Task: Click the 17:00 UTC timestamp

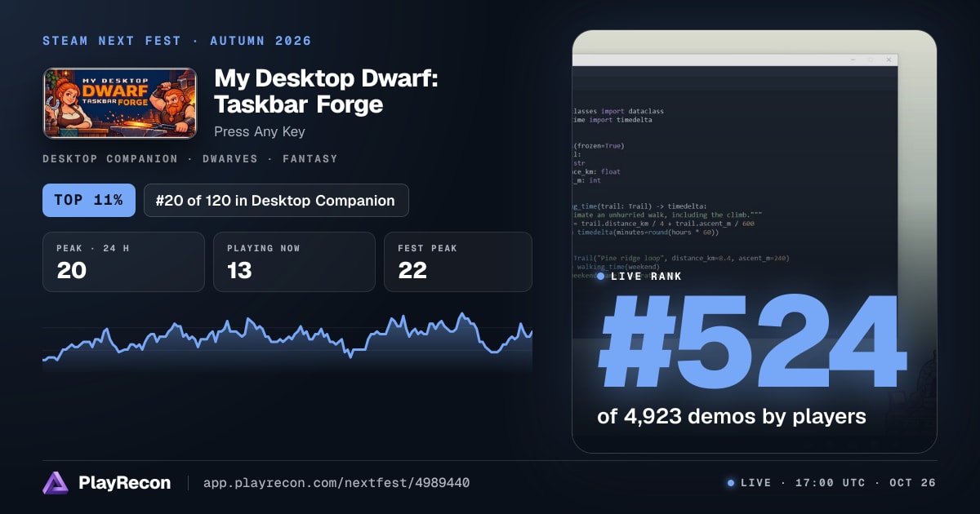Action: click(830, 483)
